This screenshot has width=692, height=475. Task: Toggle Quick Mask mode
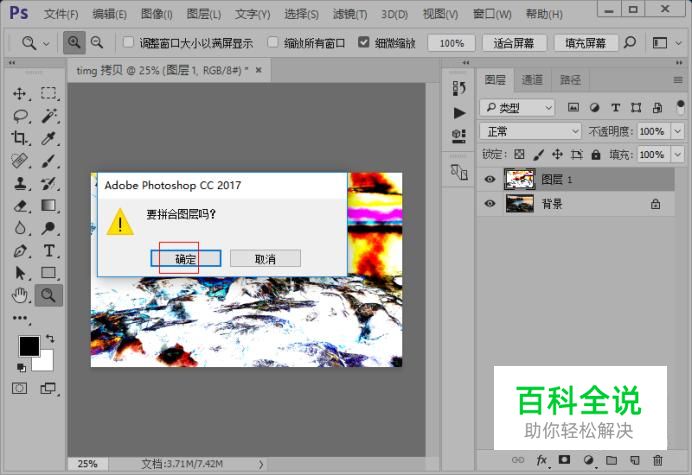coord(19,388)
